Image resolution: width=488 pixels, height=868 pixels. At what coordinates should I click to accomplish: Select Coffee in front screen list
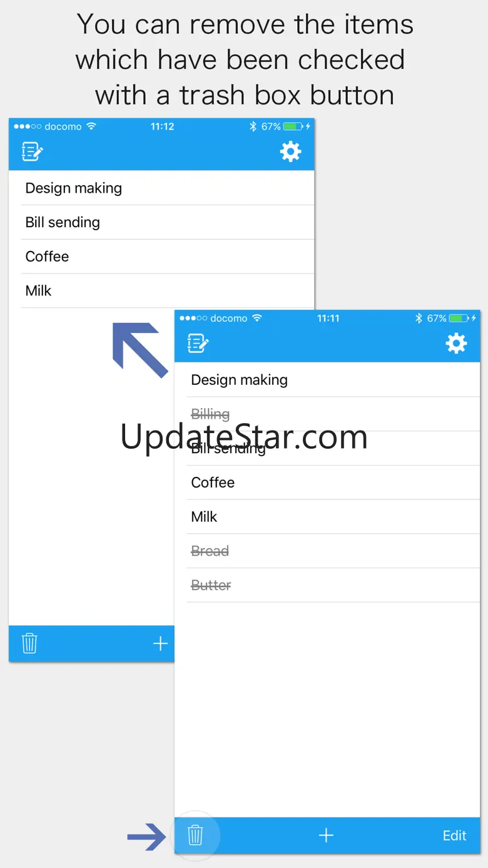[327, 483]
